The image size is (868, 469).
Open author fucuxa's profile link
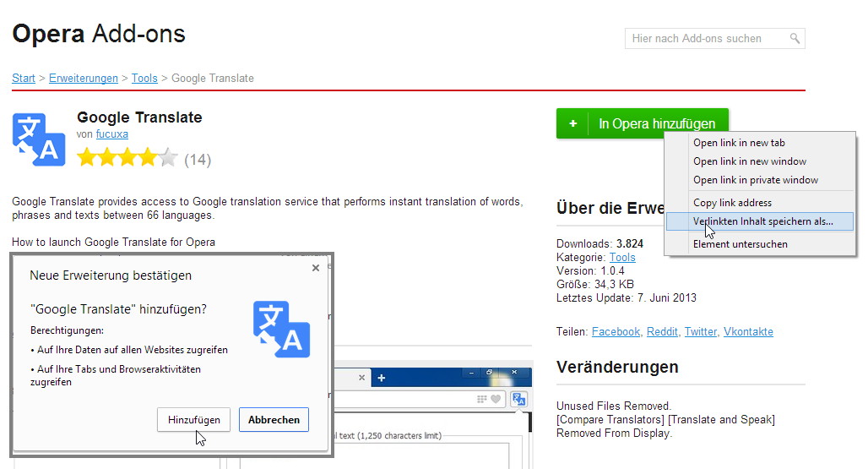(111, 134)
